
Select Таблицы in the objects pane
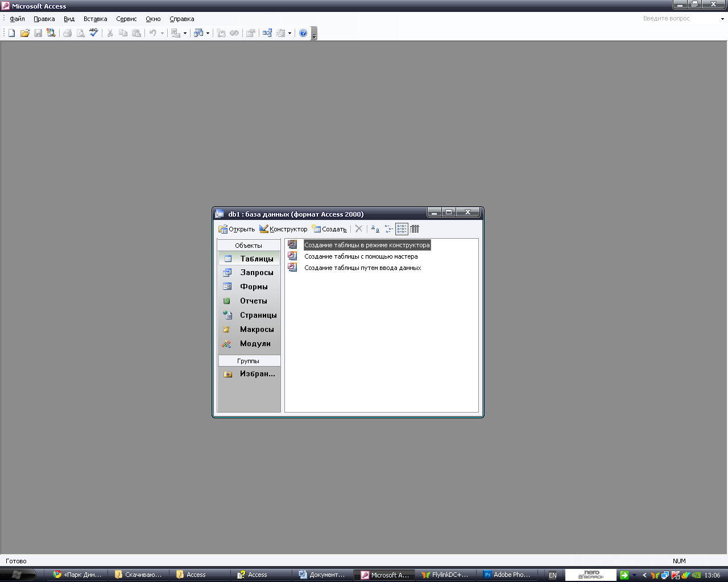point(249,259)
